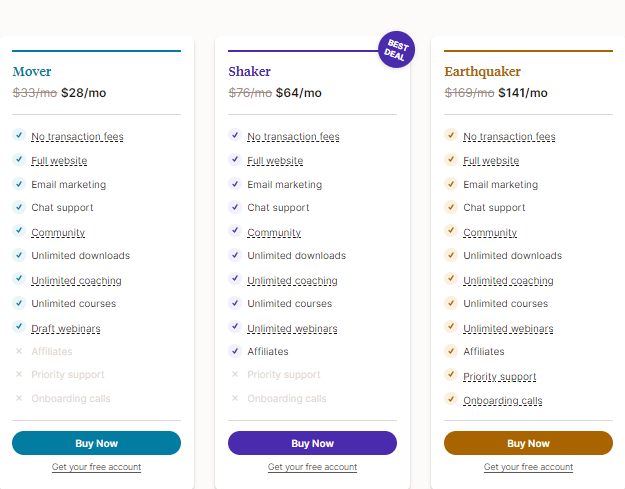This screenshot has width=625, height=489.
Task: Click Draft webinars in the Mover plan
Action: click(x=66, y=328)
